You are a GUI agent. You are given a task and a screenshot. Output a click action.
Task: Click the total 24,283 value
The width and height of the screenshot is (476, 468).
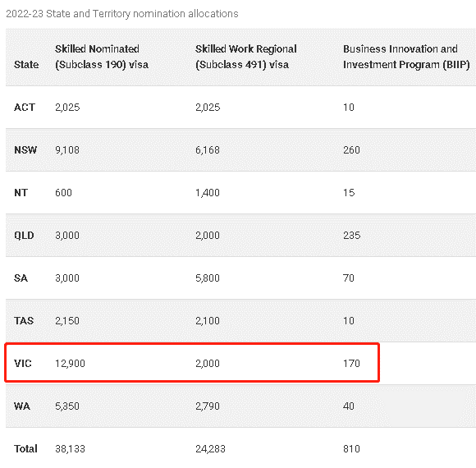[210, 449]
